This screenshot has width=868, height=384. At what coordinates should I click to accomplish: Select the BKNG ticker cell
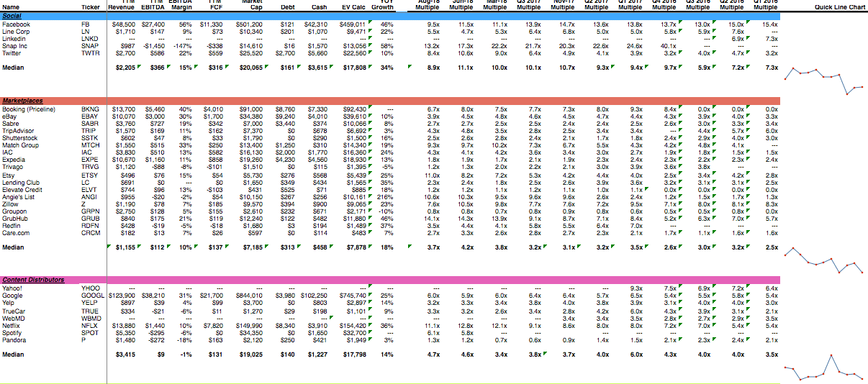(x=91, y=109)
